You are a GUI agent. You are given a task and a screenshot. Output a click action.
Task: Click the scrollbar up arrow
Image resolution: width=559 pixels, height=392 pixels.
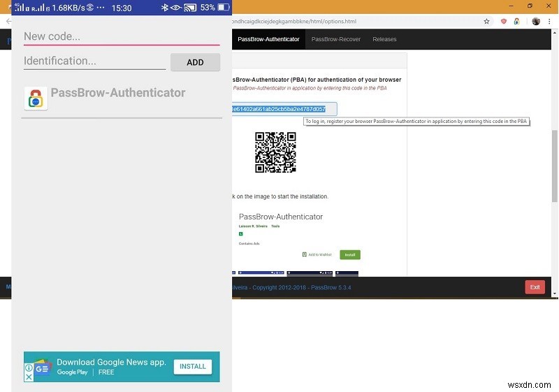pyautogui.click(x=555, y=33)
